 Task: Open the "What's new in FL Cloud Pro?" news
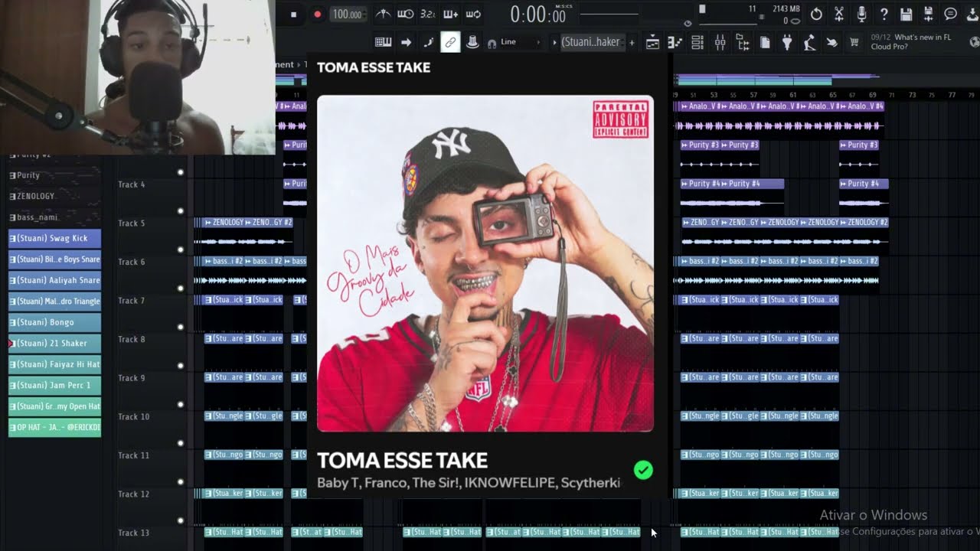(x=910, y=42)
